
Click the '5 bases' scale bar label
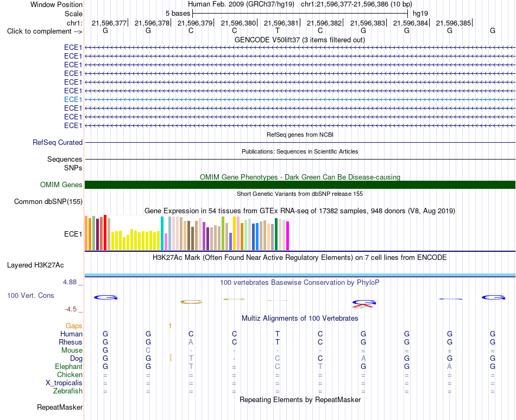[x=178, y=14]
